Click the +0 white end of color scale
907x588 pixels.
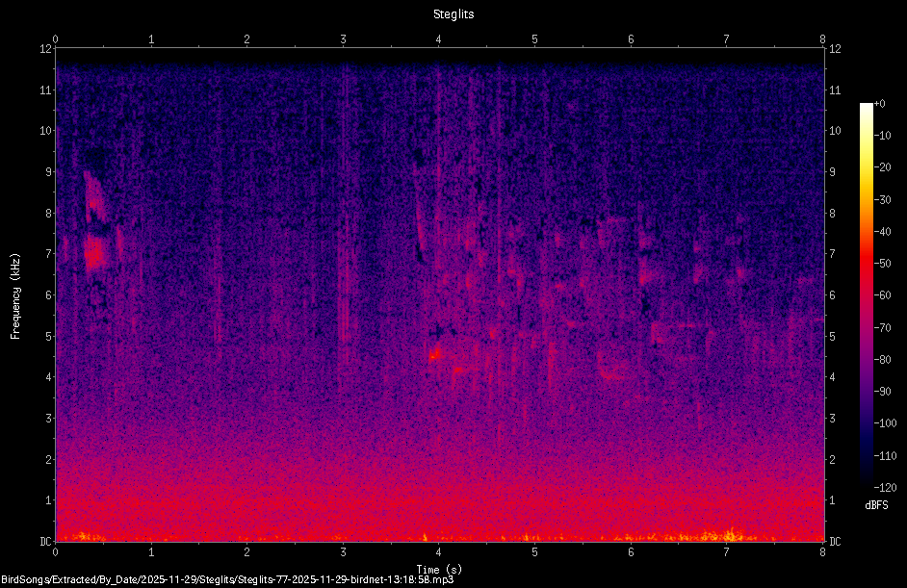tap(880, 104)
